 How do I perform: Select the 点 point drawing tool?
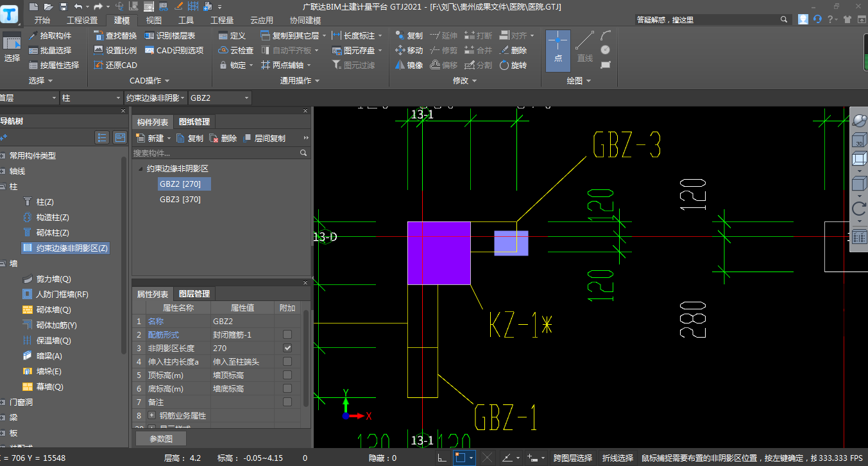[558, 50]
